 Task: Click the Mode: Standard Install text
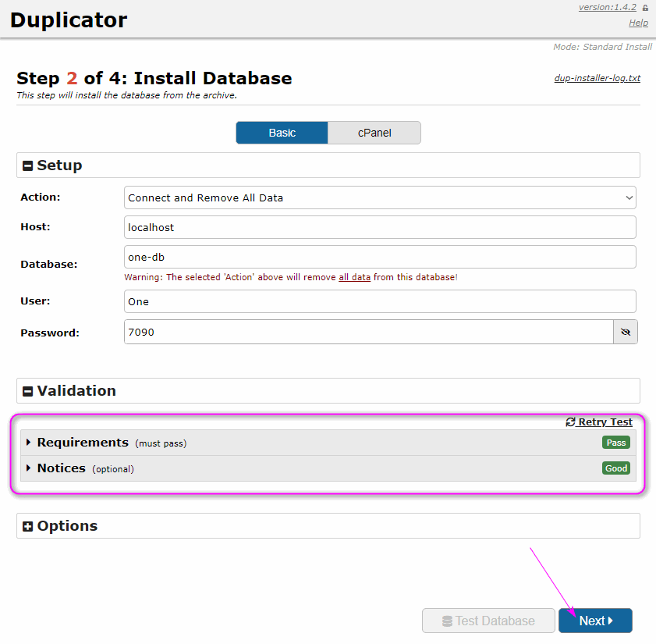coord(602,47)
